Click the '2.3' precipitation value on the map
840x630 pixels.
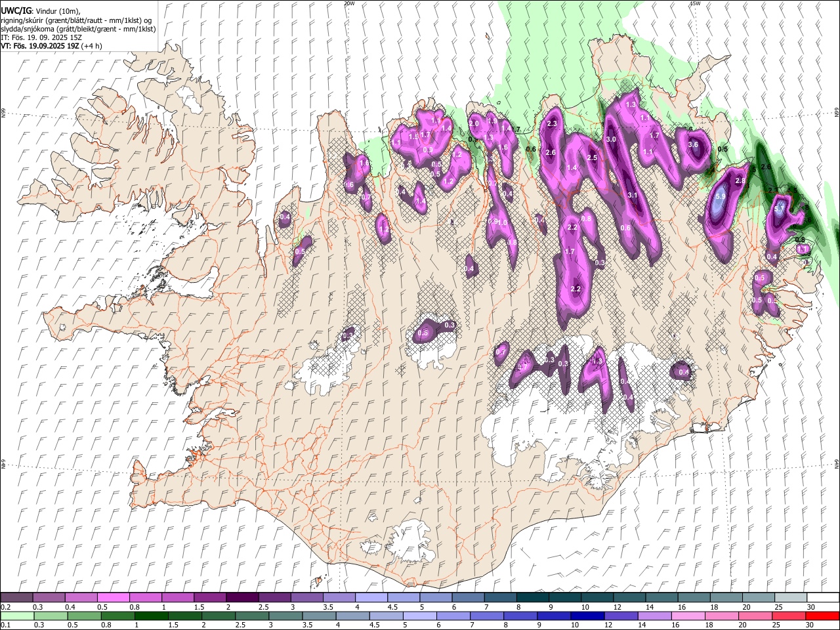click(552, 123)
